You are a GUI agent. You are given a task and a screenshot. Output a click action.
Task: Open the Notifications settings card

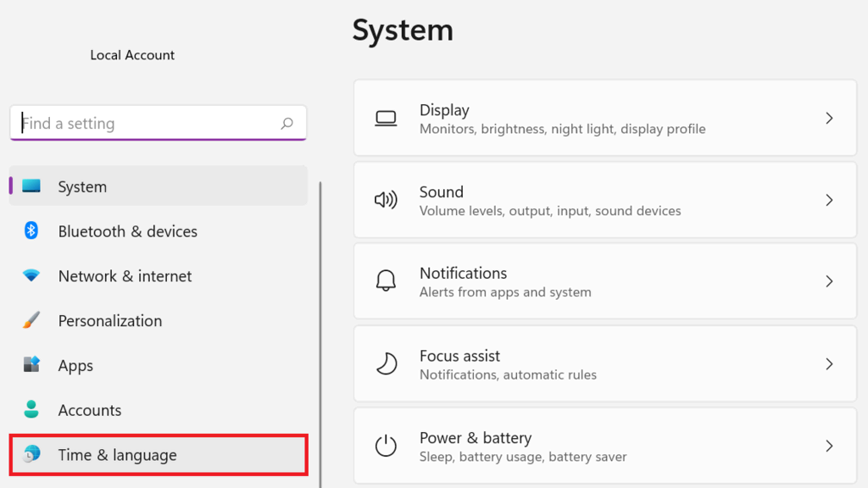point(604,282)
